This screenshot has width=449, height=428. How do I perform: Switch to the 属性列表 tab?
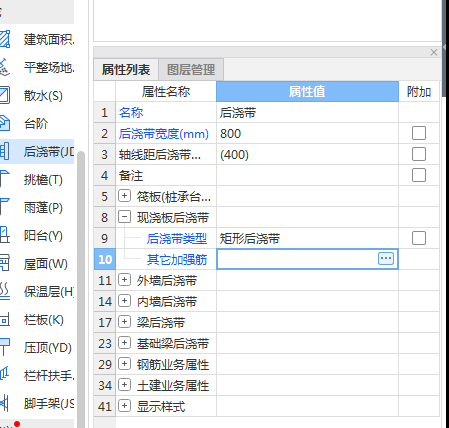[126, 70]
